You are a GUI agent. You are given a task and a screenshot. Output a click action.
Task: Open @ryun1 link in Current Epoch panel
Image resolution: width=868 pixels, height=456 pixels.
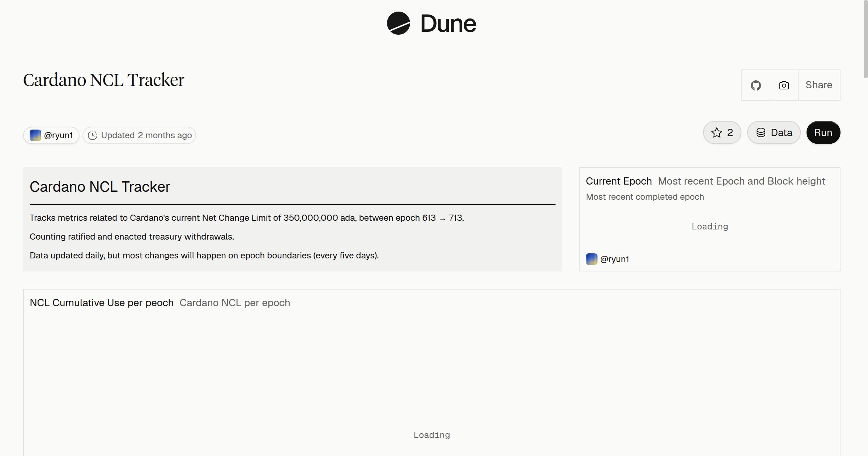(614, 259)
